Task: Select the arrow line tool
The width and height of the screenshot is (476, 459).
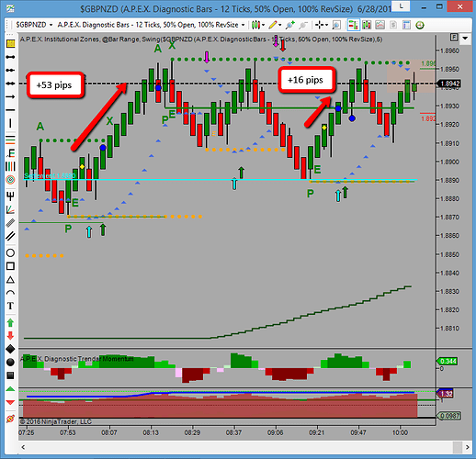Action: pos(10,96)
